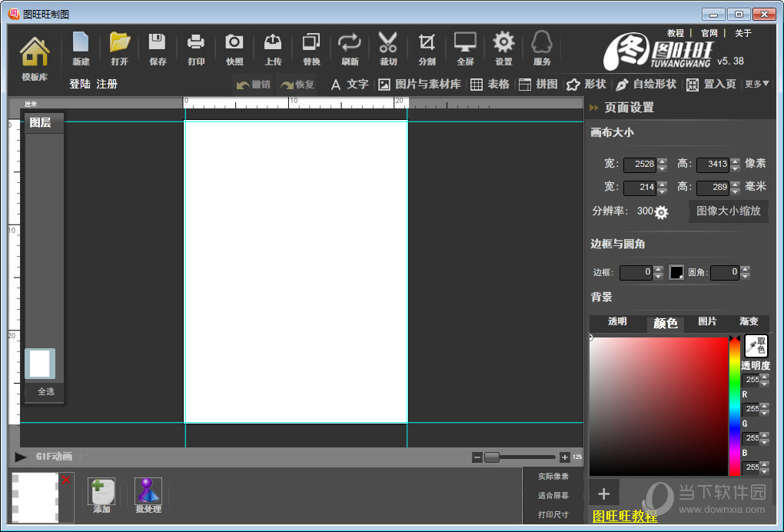Screen dimensions: 784x532
Task: Select the layer thumbnail in 图层 panel
Action: tap(40, 364)
